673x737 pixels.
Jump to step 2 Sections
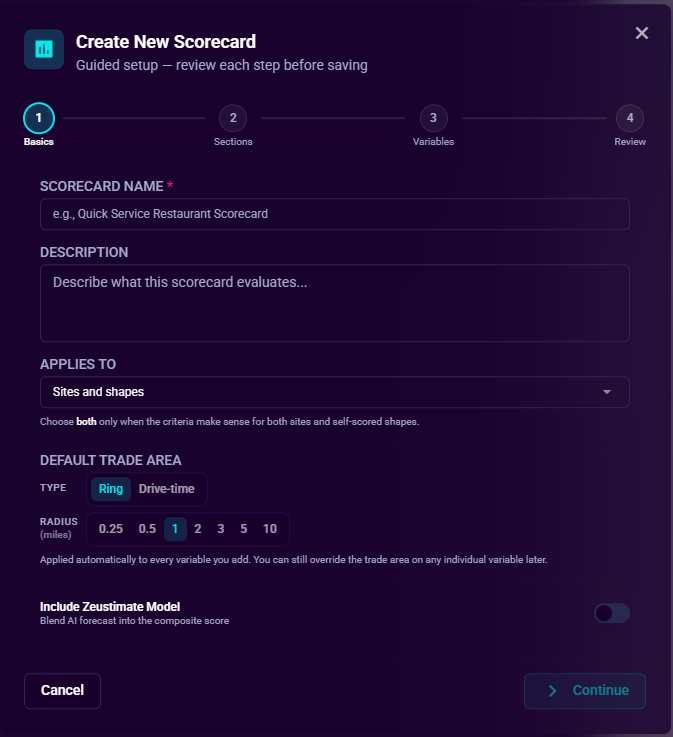(x=233, y=118)
